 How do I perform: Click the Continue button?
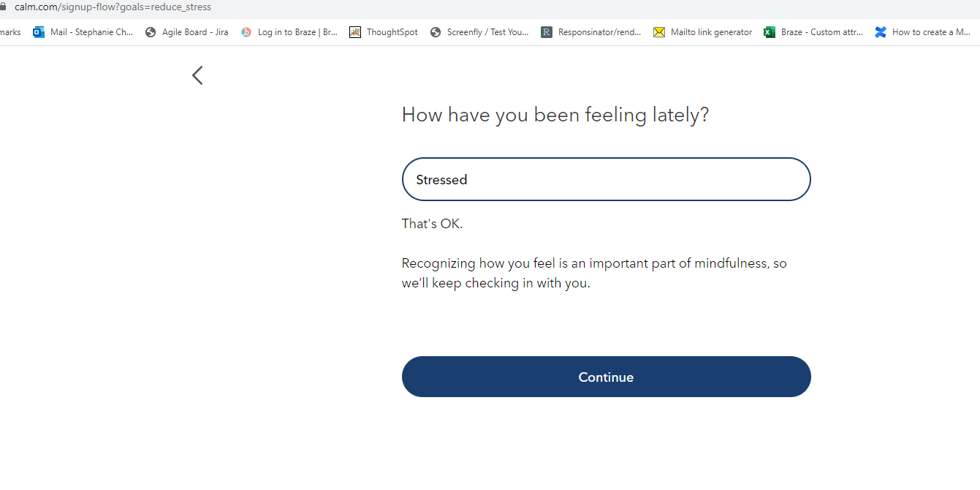coord(607,377)
